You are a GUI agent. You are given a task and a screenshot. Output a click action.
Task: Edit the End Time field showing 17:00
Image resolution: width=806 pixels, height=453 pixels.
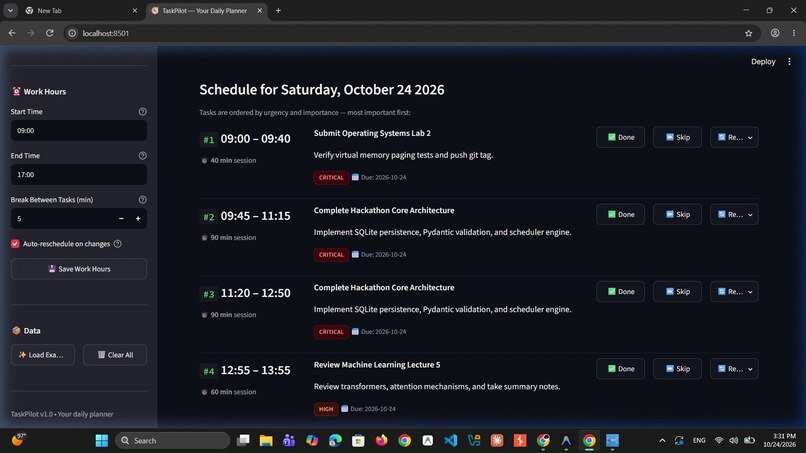point(79,175)
